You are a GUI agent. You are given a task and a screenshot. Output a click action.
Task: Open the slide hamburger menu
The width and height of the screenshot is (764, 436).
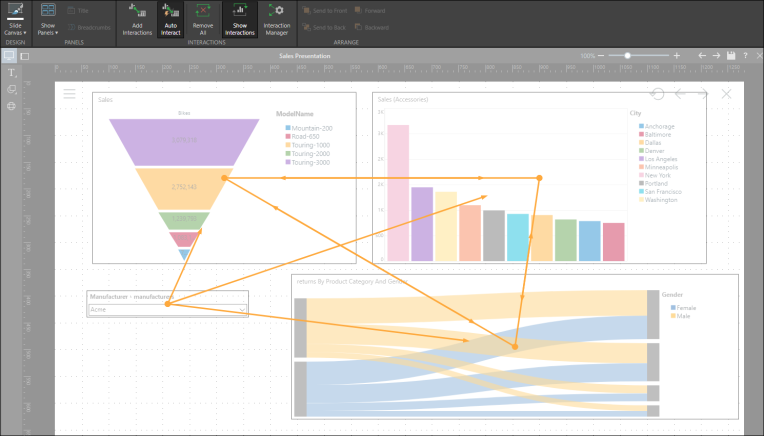pos(69,94)
